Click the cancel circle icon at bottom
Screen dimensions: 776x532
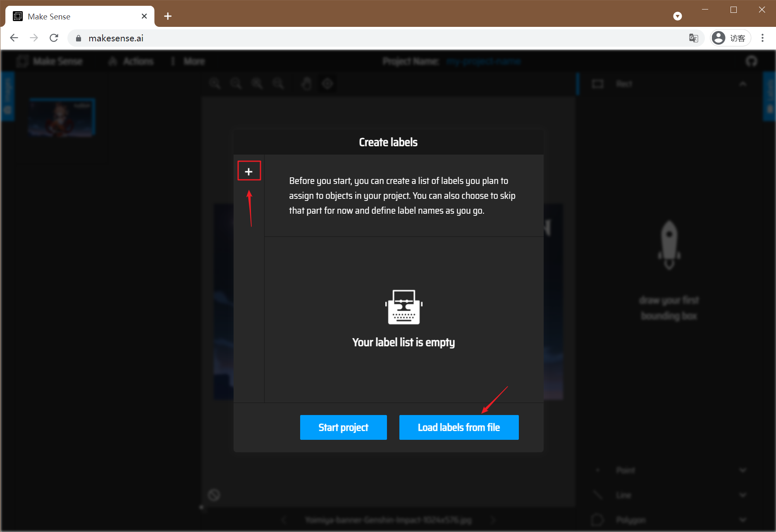214,495
